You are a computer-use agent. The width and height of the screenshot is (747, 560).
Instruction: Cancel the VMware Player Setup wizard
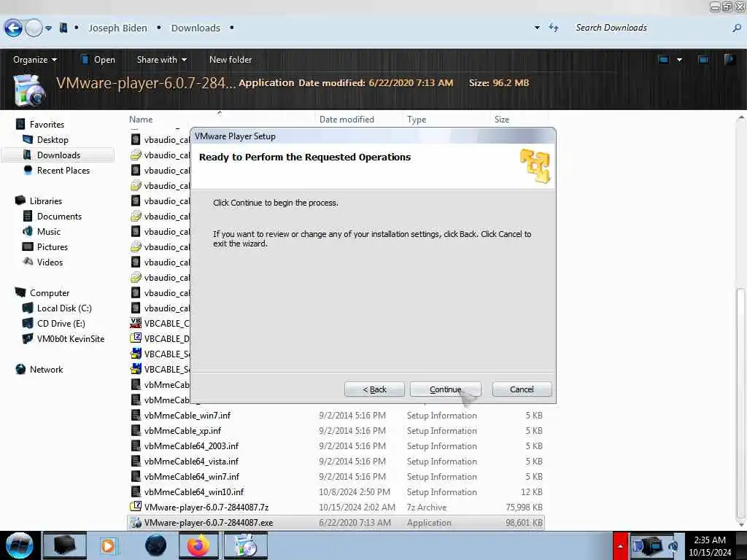click(x=522, y=389)
